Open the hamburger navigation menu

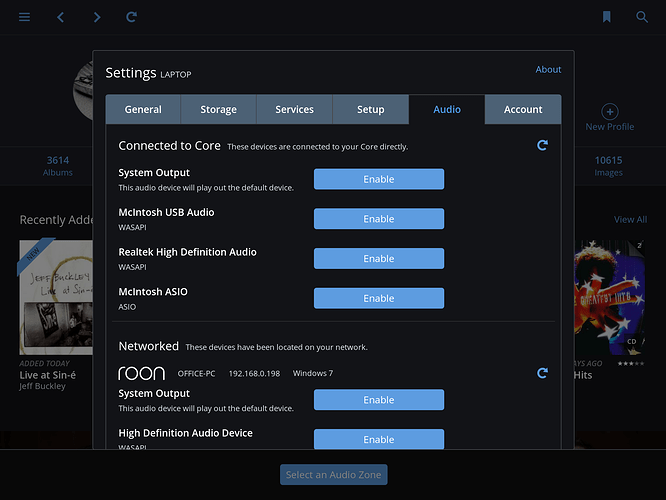[x=24, y=17]
